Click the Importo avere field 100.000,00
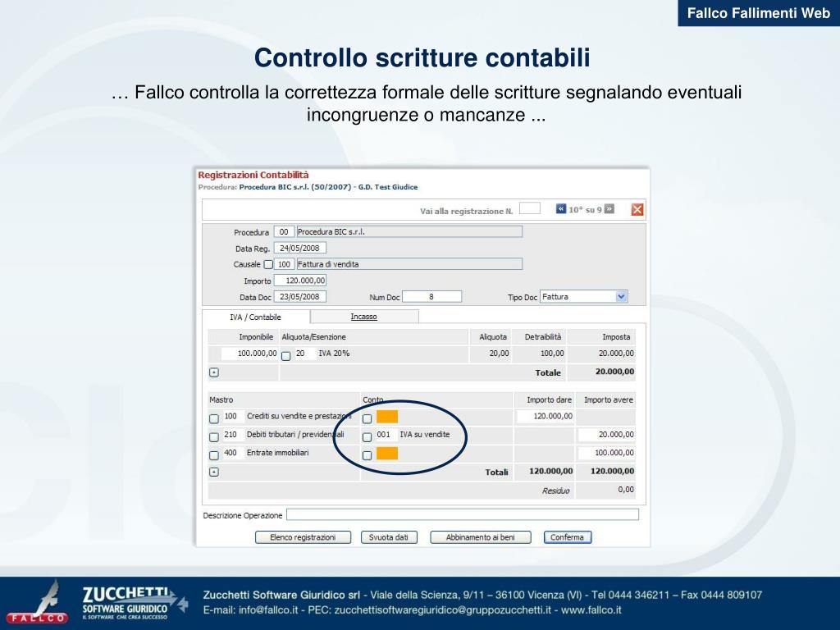 coord(606,453)
